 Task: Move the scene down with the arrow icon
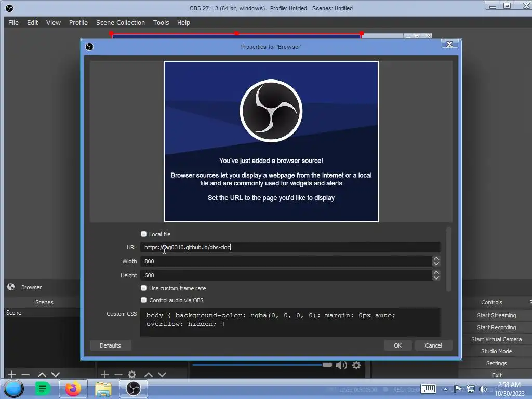click(56, 375)
